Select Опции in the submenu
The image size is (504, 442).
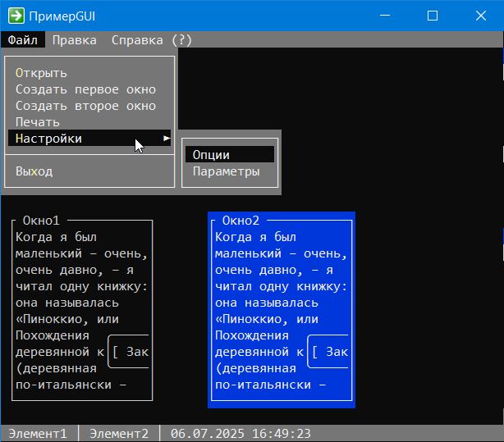(x=211, y=155)
